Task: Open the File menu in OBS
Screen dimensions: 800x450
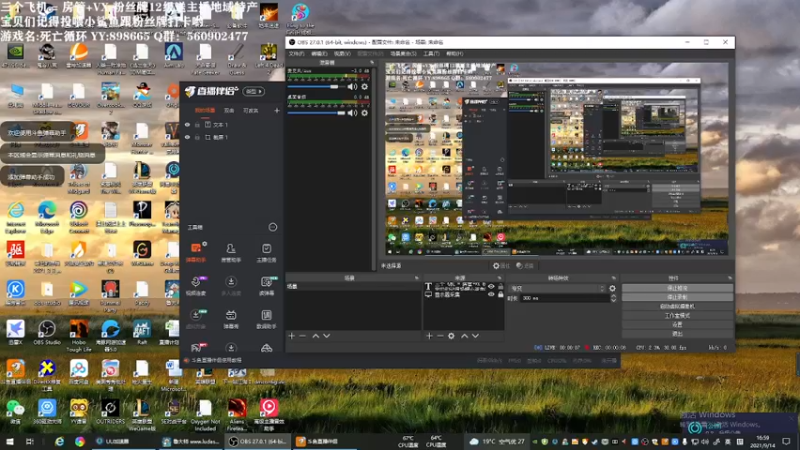Action: point(296,54)
